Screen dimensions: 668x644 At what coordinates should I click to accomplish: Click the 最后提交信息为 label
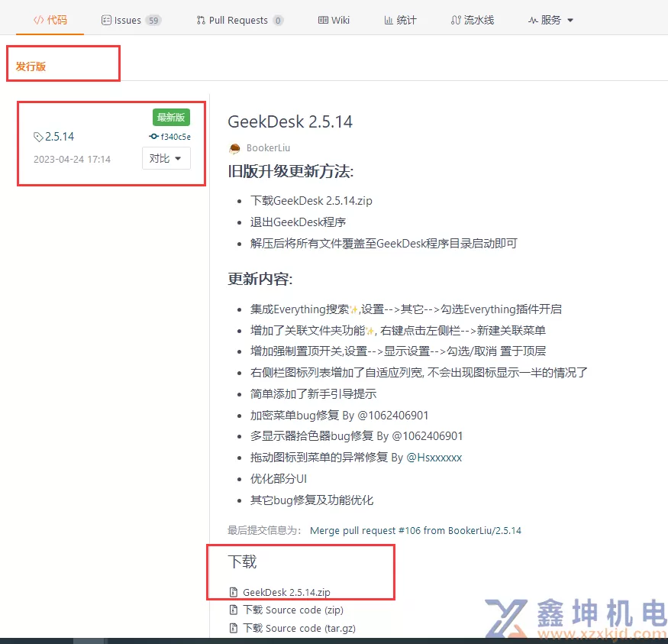(265, 531)
